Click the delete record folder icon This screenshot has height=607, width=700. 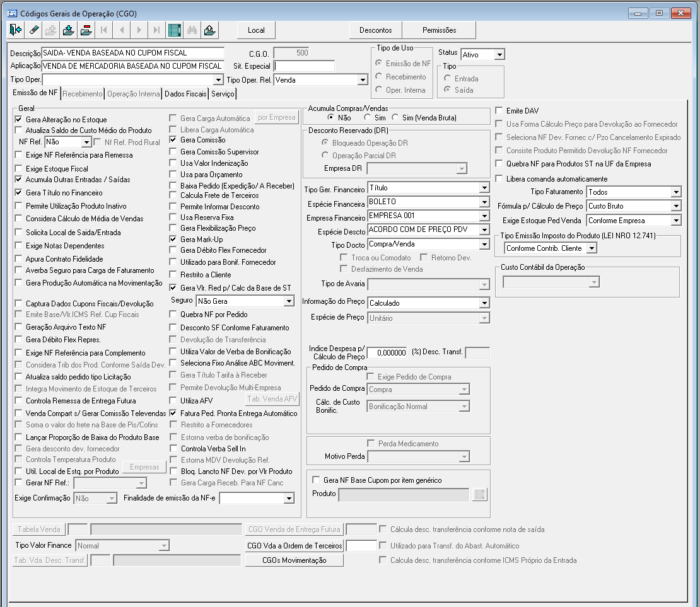click(x=86, y=30)
